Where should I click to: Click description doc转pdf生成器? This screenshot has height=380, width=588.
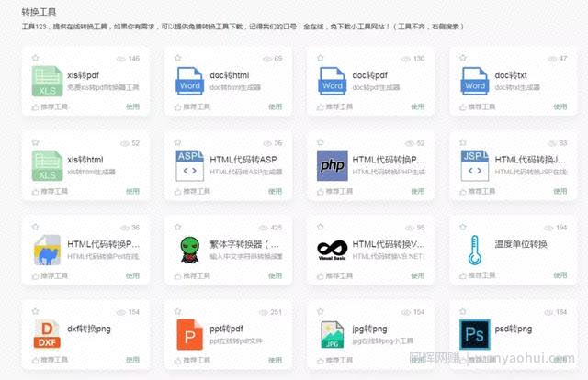[x=376, y=87]
